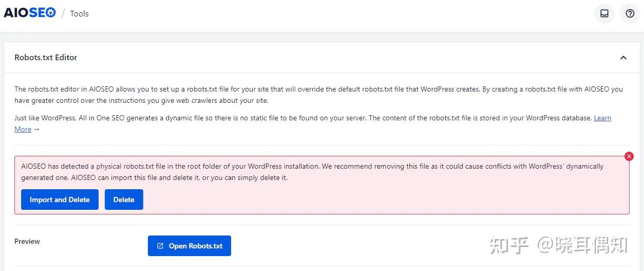Click the standalone Delete button
This screenshot has width=644, height=271.
[x=124, y=200]
